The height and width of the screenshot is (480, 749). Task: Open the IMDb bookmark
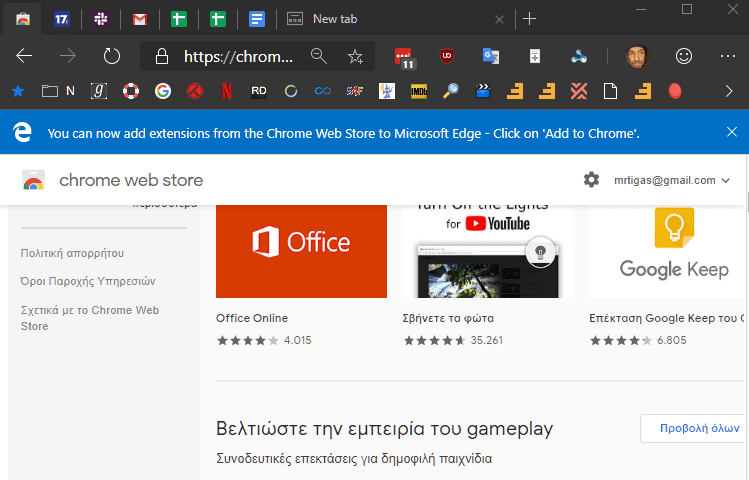click(419, 91)
